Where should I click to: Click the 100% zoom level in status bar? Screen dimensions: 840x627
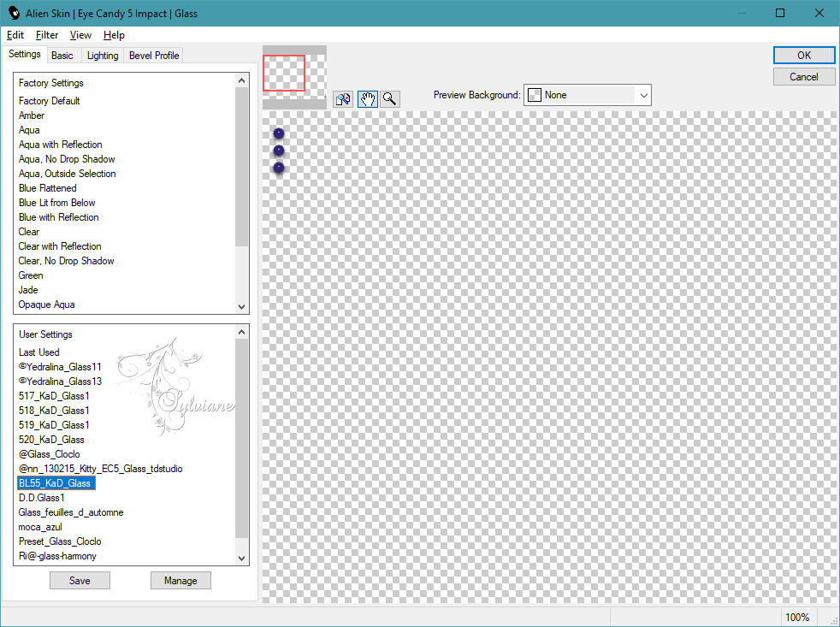coord(796,618)
